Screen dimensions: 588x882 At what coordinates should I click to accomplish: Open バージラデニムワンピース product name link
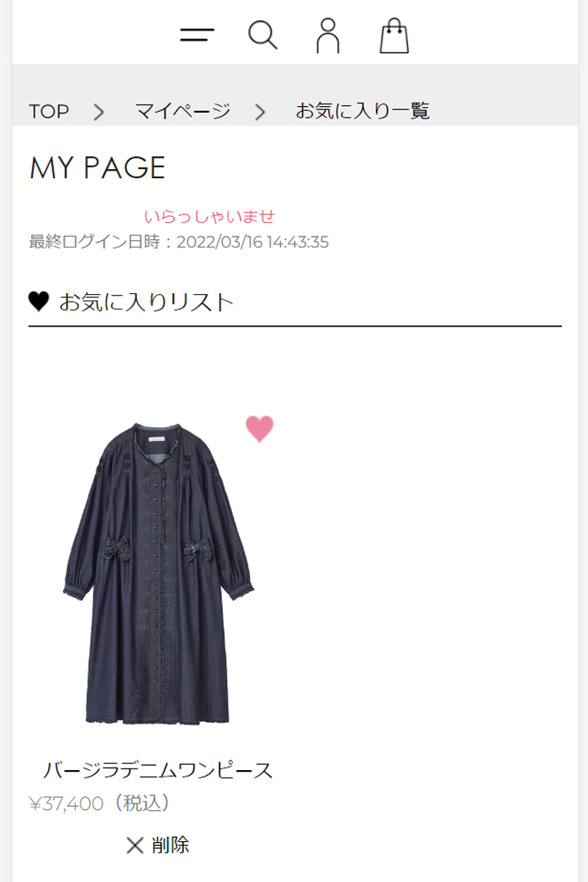158,769
